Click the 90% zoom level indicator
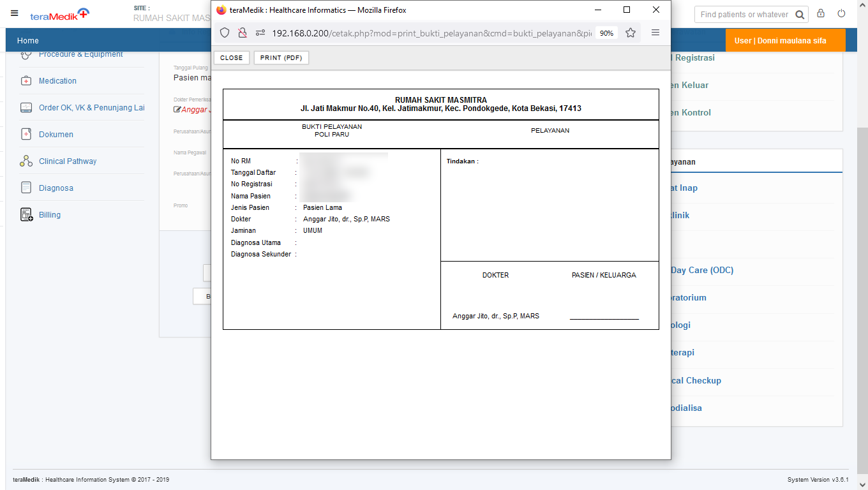Screen dimensions: 868x490 click(x=606, y=33)
